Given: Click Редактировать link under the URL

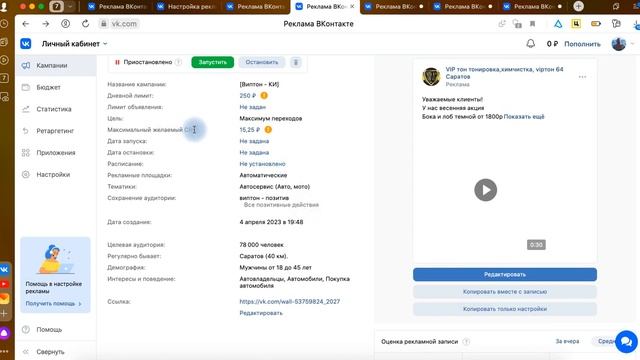Looking at the screenshot, I should 261,313.
